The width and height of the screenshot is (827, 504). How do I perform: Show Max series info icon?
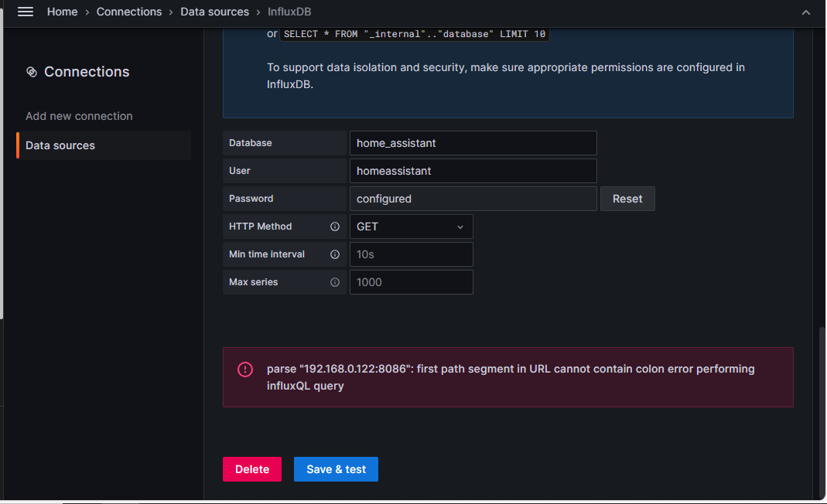coord(335,282)
